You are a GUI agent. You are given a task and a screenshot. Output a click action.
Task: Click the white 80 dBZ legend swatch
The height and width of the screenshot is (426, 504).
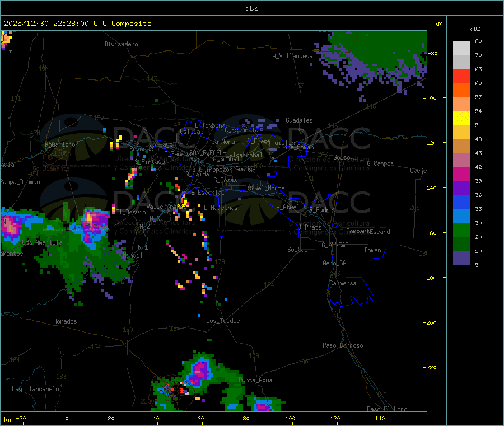pyautogui.click(x=461, y=48)
